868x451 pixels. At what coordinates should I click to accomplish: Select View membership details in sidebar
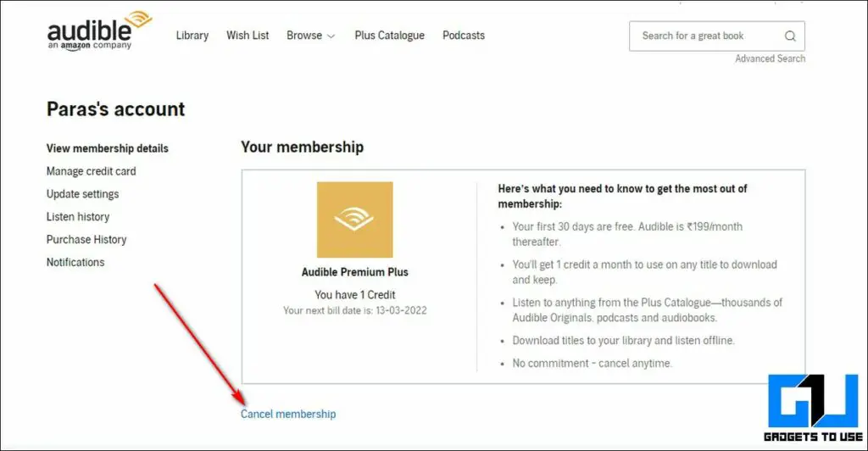108,148
